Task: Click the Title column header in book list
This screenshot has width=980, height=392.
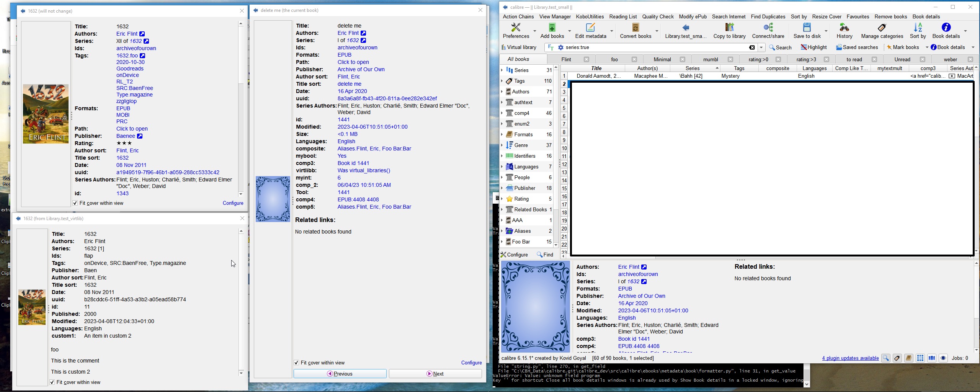Action: pos(596,68)
